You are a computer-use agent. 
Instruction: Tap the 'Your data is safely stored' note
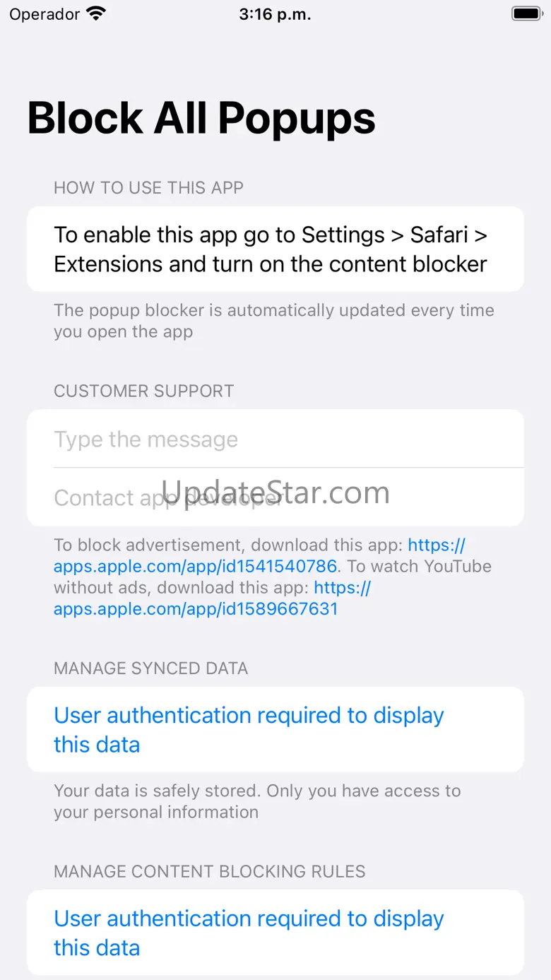click(x=257, y=801)
